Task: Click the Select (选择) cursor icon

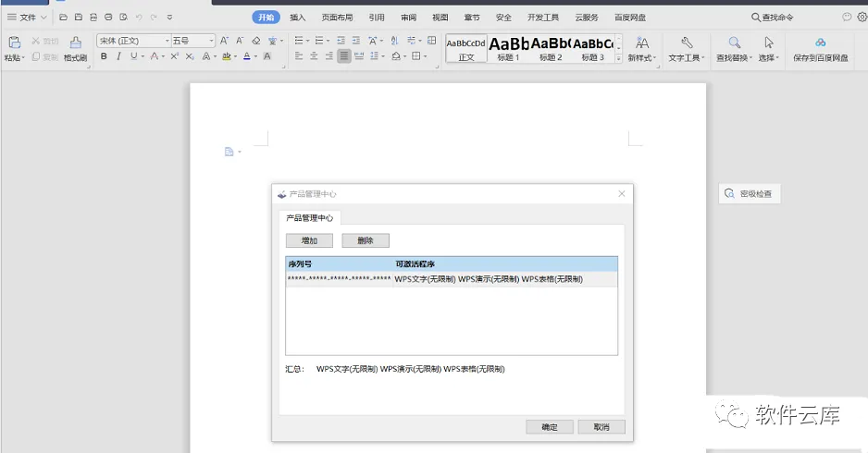Action: click(768, 43)
